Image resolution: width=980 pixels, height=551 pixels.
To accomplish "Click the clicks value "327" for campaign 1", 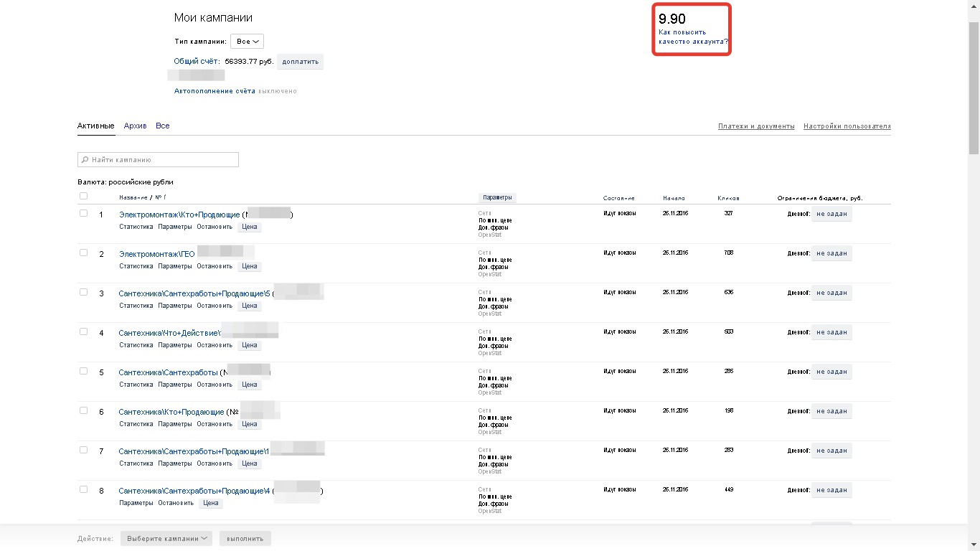I will coord(729,213).
